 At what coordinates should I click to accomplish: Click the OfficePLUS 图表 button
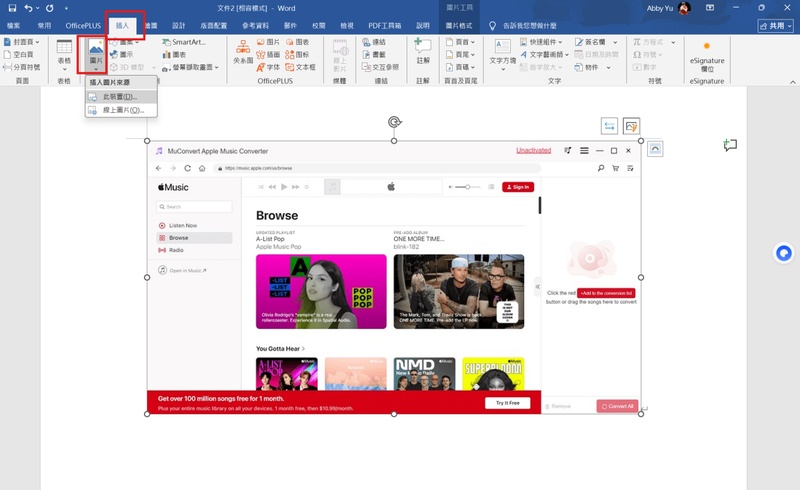tap(297, 42)
